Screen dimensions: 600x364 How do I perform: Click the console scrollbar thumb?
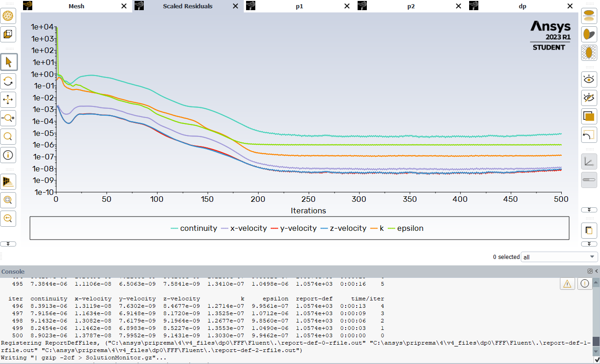click(x=596, y=341)
